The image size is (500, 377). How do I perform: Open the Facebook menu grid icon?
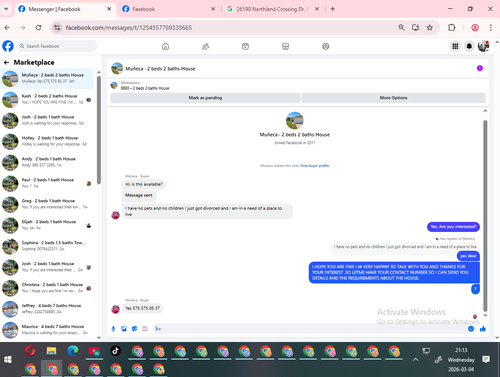(455, 46)
